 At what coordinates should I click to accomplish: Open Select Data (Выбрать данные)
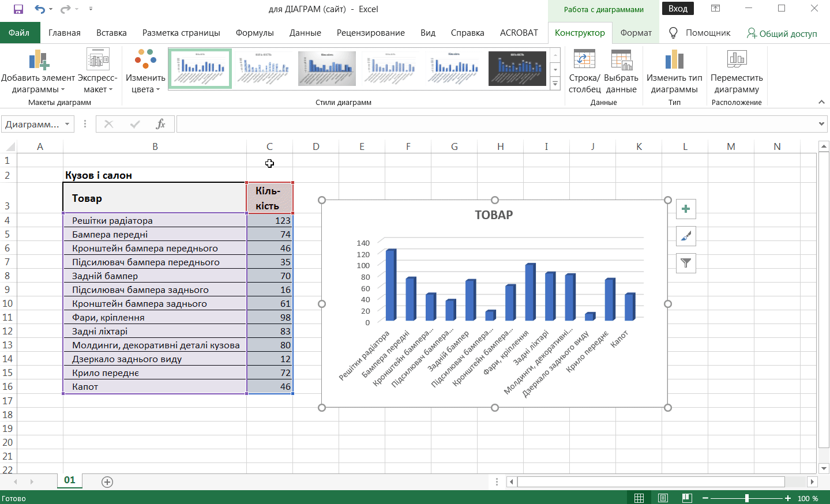pos(621,60)
